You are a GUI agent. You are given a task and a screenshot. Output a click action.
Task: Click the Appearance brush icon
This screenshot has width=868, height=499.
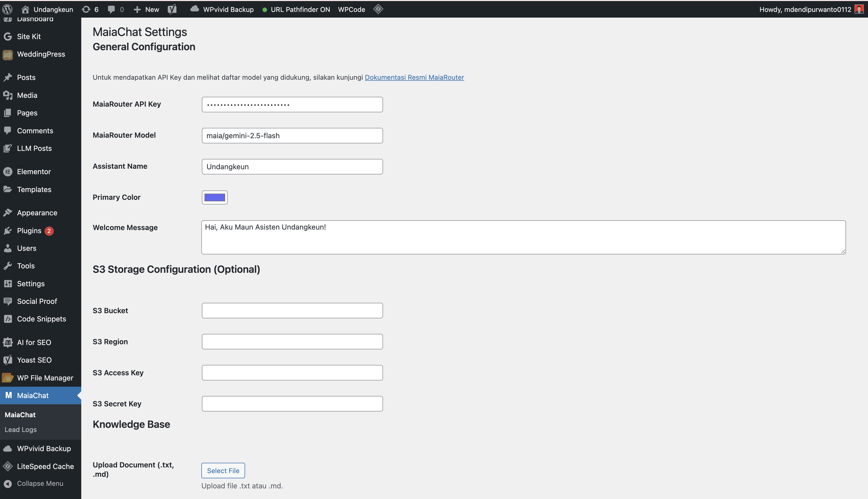pyautogui.click(x=8, y=213)
